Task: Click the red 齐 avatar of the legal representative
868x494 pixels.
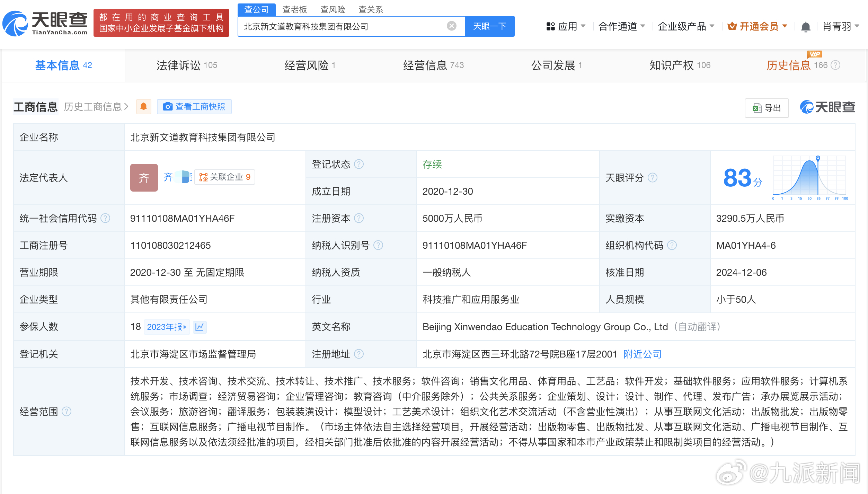Action: [144, 177]
